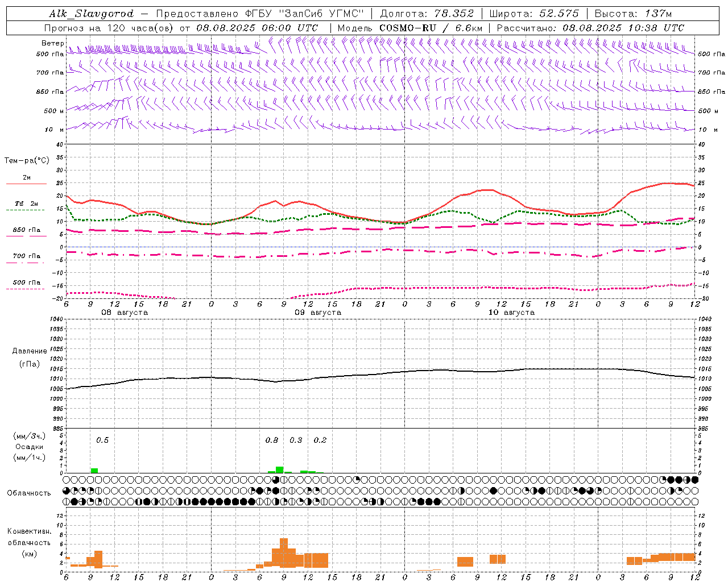Click the Рассчитано: 08.08.2025 10:38 UTC timestamp
728x582 pixels.
590,28
